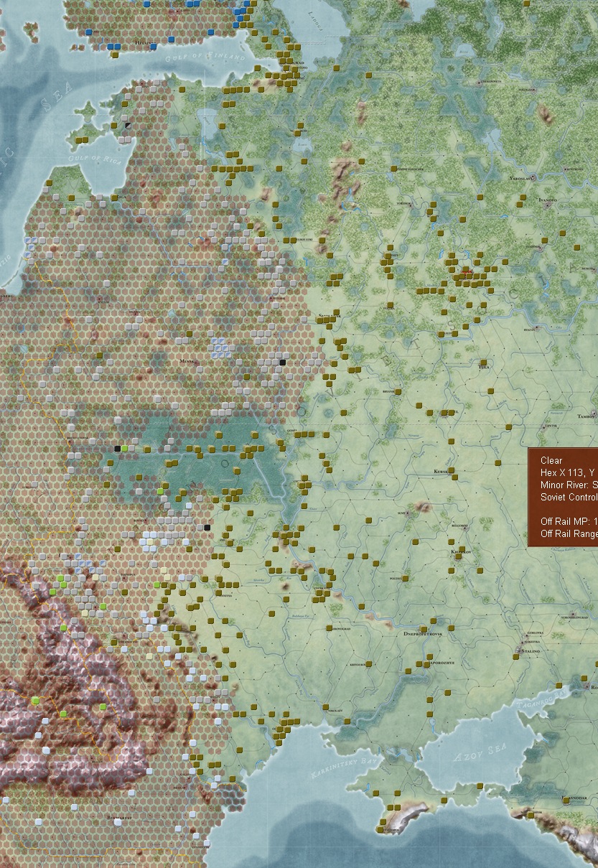The width and height of the screenshot is (598, 868).
Task: Select the red unit marker at Moscow
Action: 467,272
